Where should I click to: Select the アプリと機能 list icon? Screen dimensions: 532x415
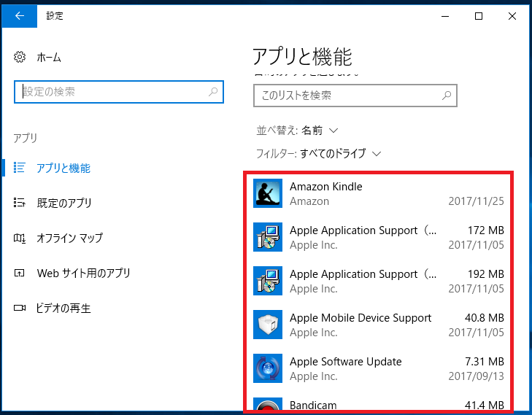[20, 168]
